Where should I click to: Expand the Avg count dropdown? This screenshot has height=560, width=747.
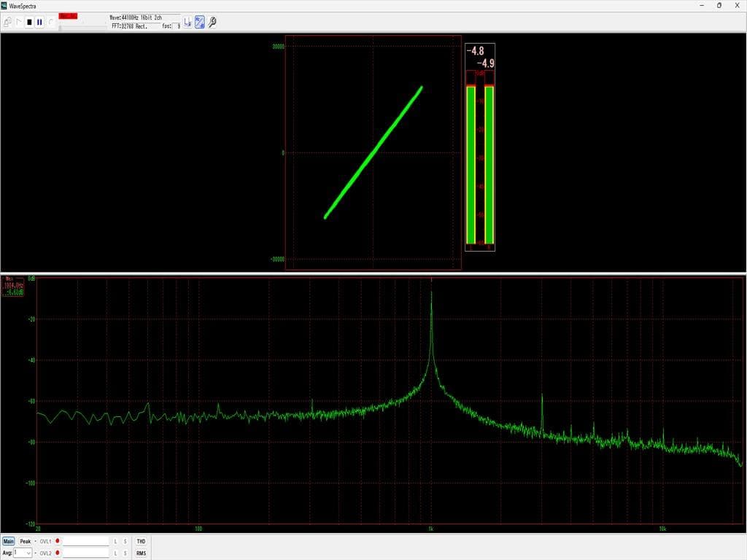28,553
